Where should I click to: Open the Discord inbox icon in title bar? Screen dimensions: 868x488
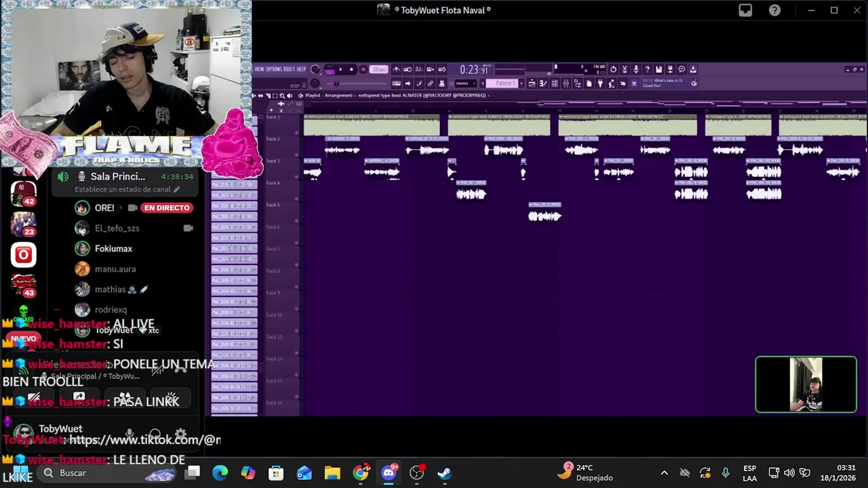[x=745, y=10]
